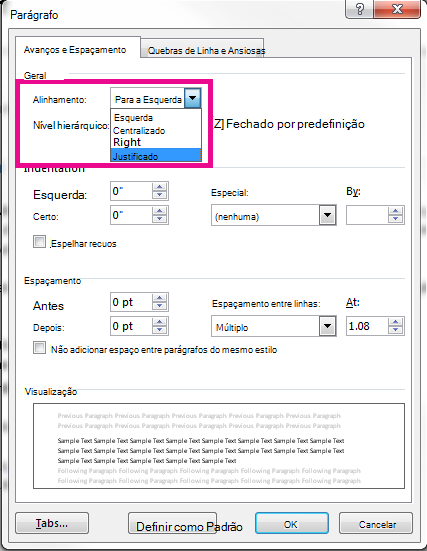
Task: Choose Centralizado alignment option
Action: tap(139, 131)
